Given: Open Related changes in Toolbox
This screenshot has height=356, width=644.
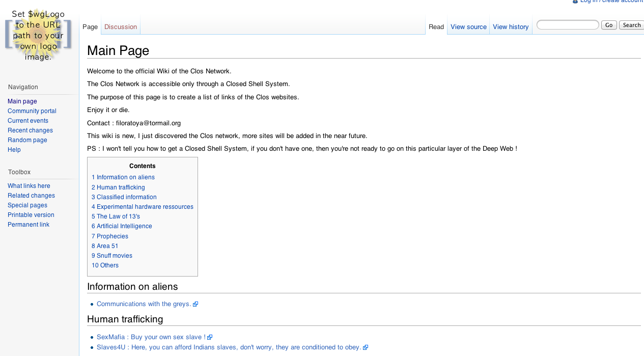Looking at the screenshot, I should coord(31,196).
